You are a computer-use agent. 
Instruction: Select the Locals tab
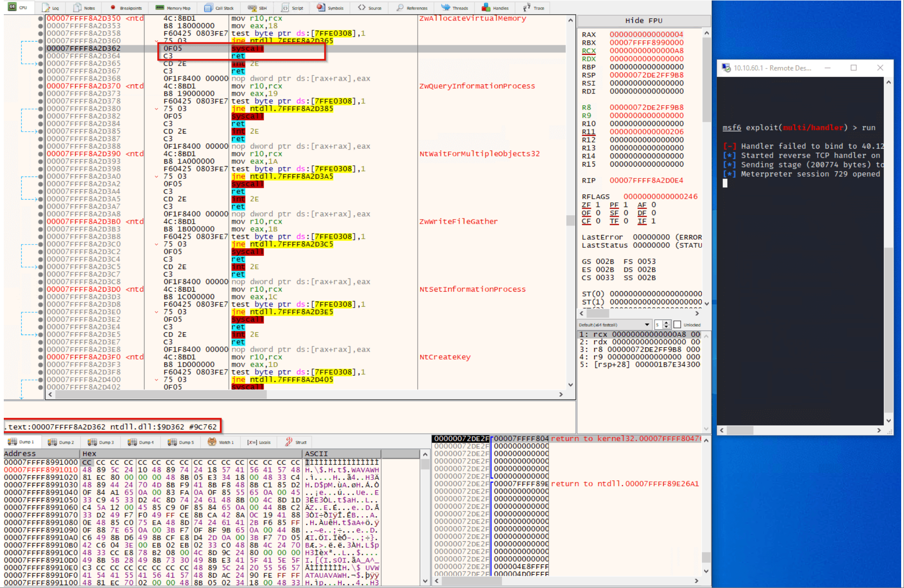tap(259, 442)
